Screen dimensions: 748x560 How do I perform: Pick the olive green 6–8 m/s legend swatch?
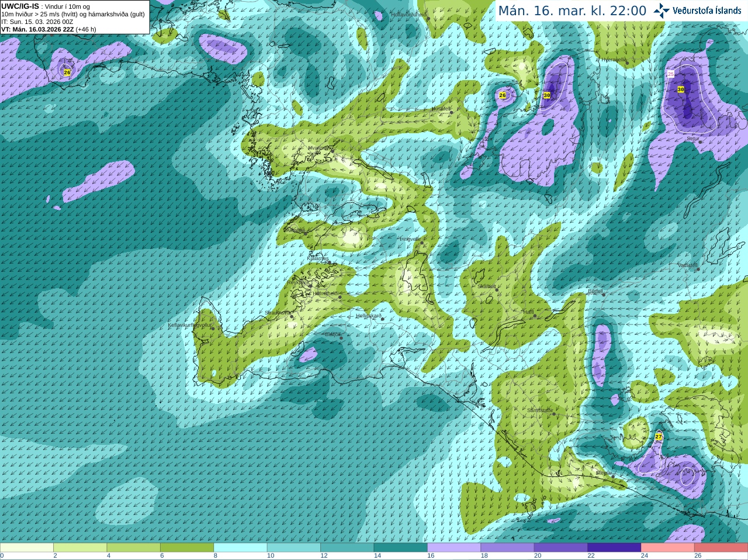pos(187,548)
